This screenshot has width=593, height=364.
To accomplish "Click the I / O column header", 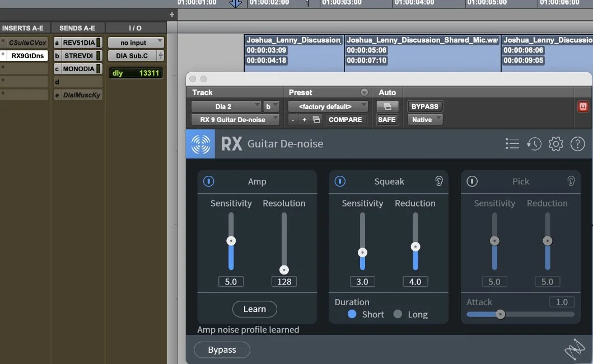I will [135, 28].
